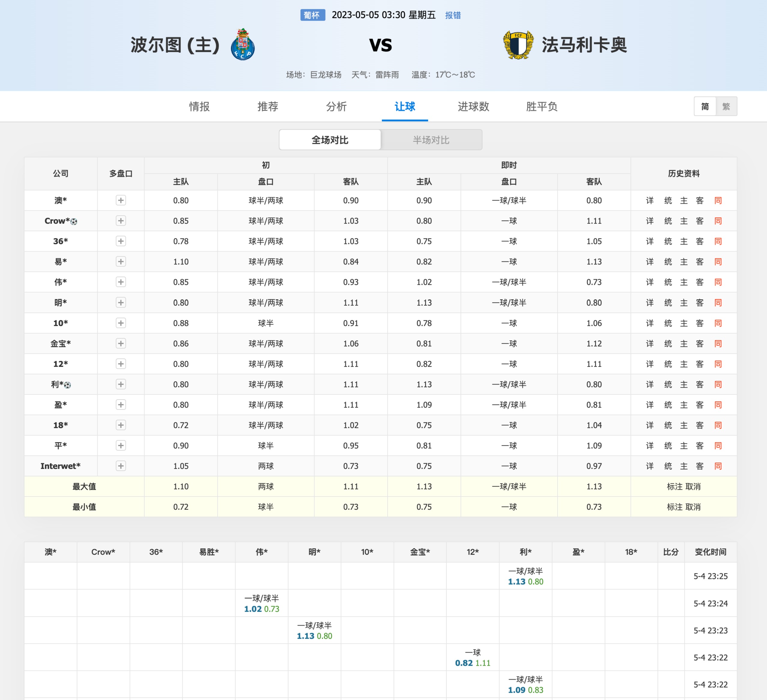Image resolution: width=767 pixels, height=700 pixels.
Task: Open 详 details for Interwet* row
Action: coord(650,466)
